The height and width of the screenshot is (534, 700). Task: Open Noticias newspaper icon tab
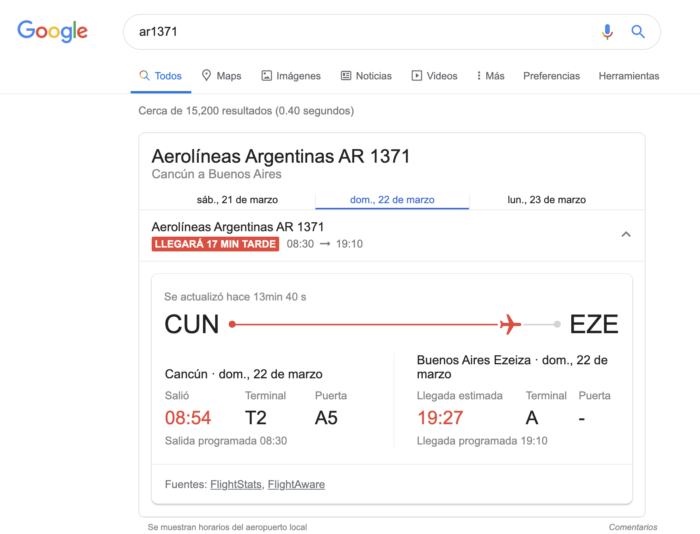pos(346,75)
